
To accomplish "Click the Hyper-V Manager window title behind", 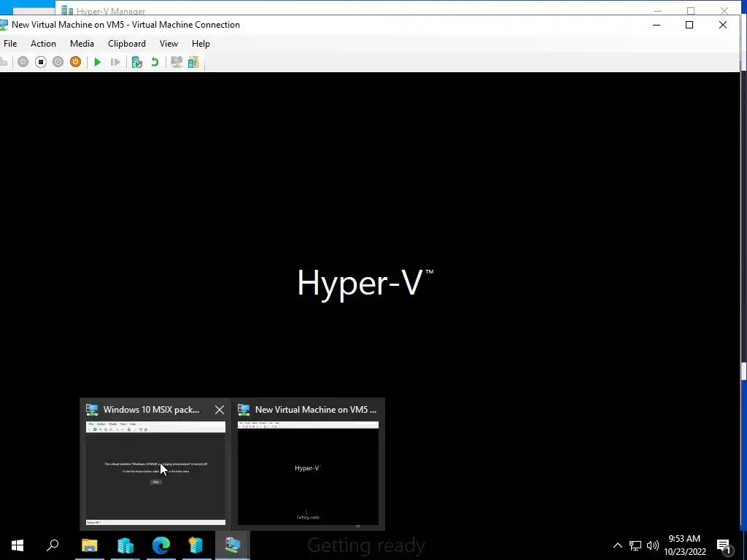I will [x=111, y=11].
